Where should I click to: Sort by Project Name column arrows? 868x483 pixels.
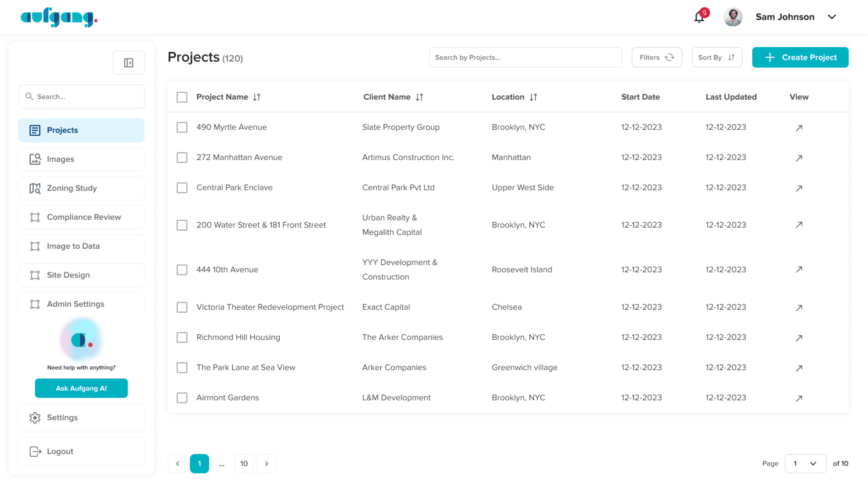point(257,97)
